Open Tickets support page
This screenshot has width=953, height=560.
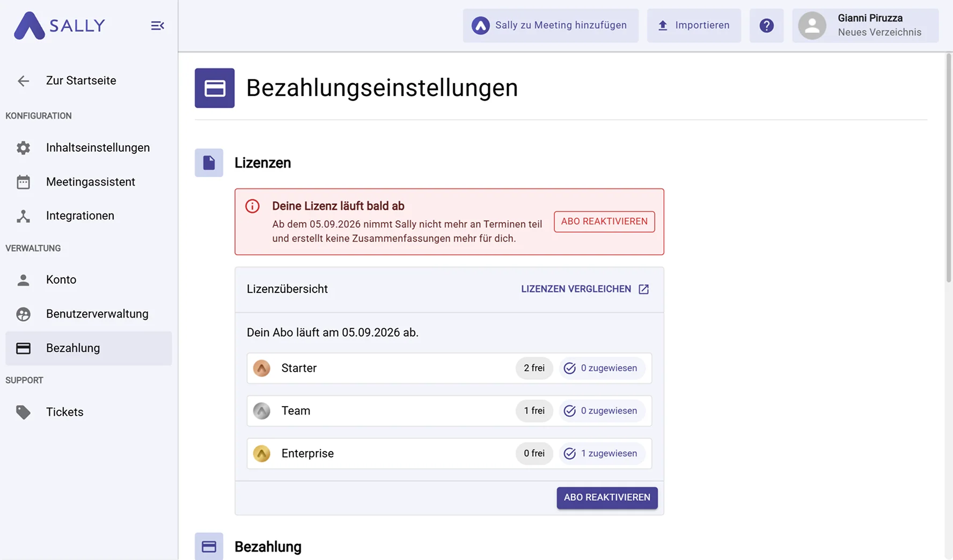tap(89, 412)
